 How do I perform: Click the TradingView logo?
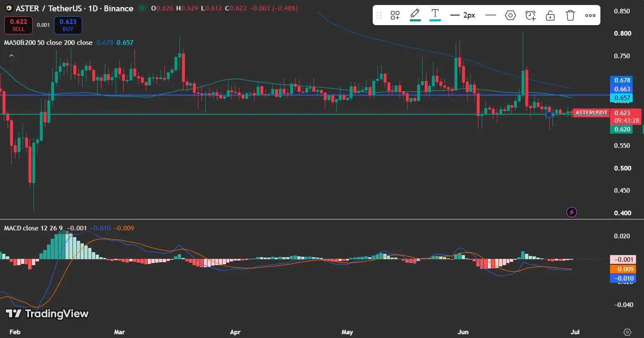click(x=47, y=314)
